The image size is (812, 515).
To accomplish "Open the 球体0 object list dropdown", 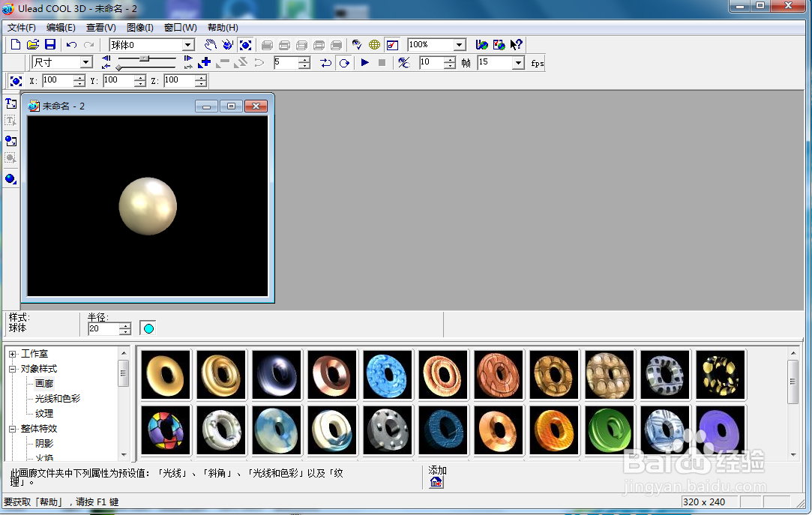I will 188,45.
